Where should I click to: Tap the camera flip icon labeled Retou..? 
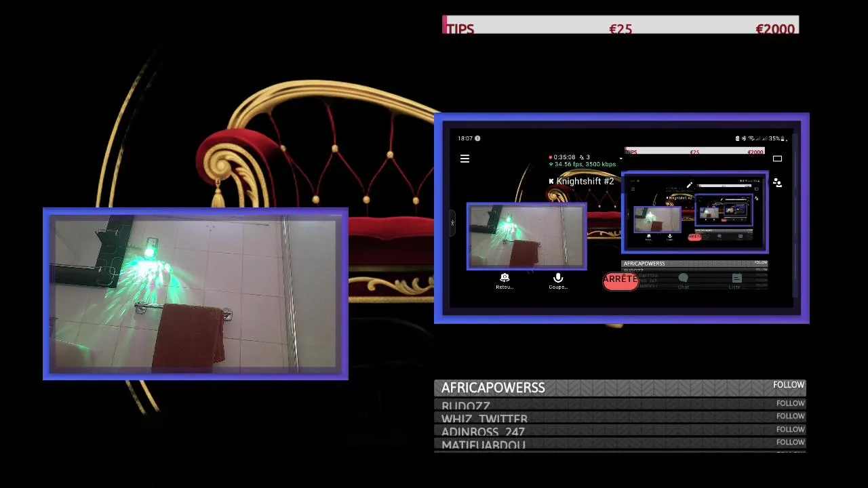coord(505,278)
